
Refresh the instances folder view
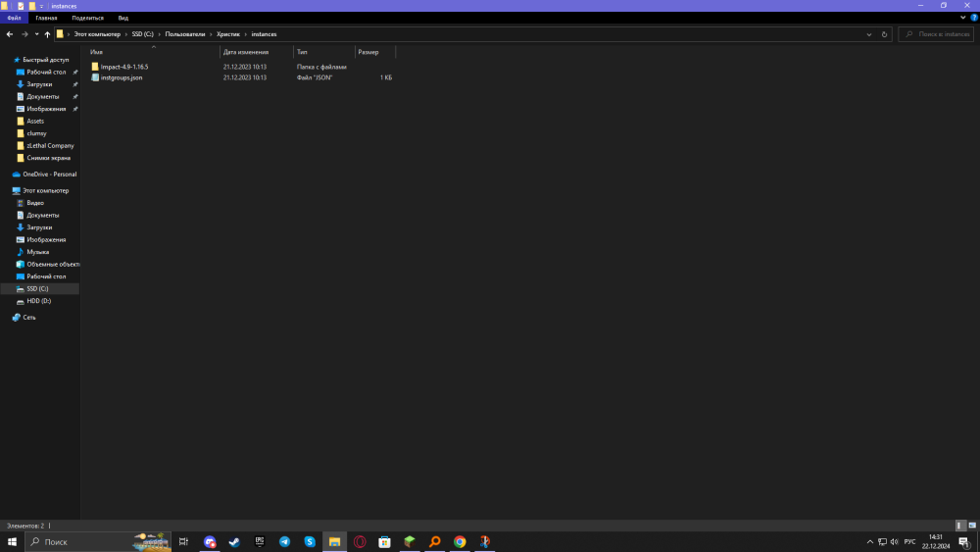[x=884, y=34]
